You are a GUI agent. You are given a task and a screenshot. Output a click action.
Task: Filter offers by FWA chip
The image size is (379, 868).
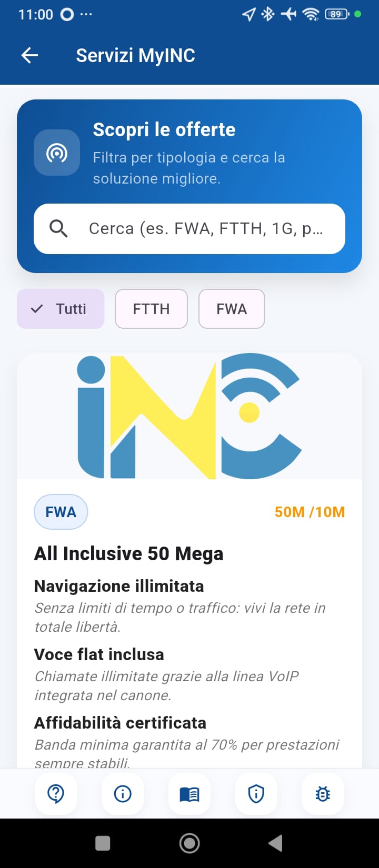click(x=232, y=309)
